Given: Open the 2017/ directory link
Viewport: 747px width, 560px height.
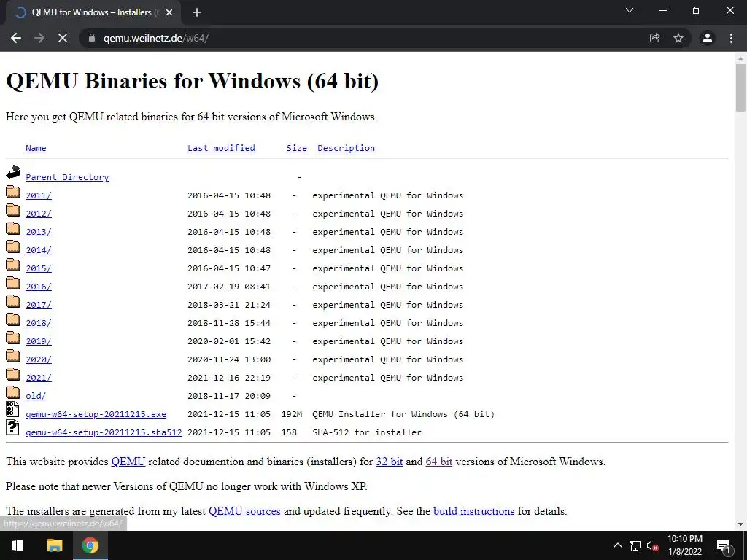Looking at the screenshot, I should 39,305.
